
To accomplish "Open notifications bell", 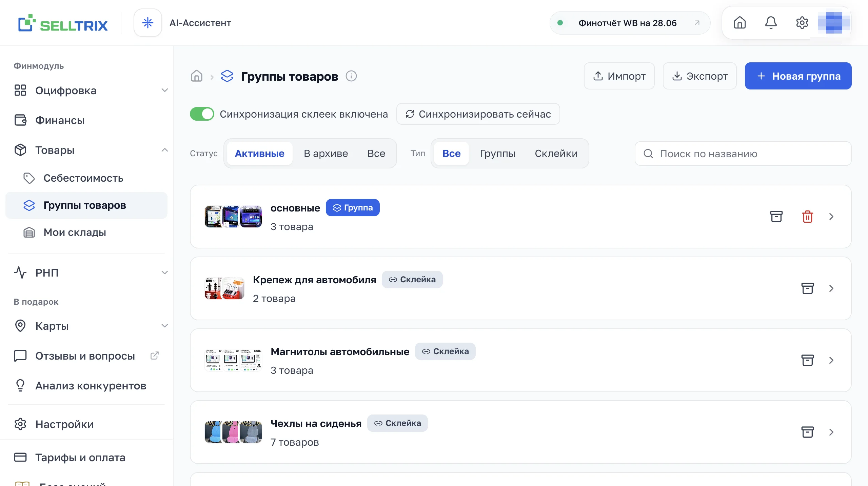I will tap(771, 23).
